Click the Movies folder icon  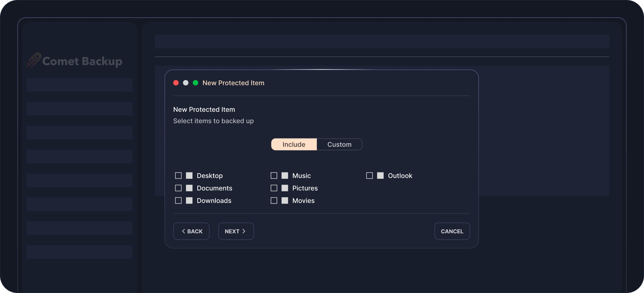pyautogui.click(x=285, y=200)
